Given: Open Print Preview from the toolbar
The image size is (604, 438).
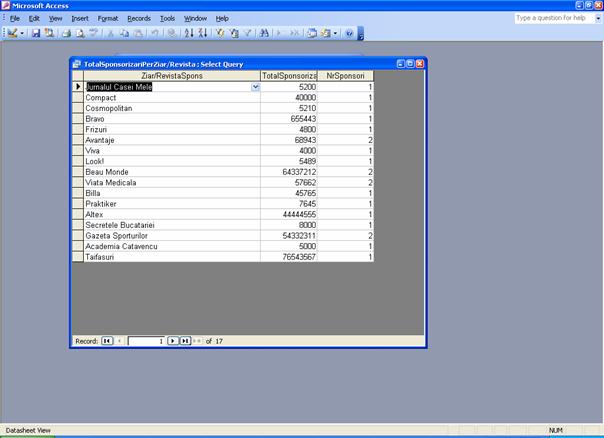Looking at the screenshot, I should pyautogui.click(x=79, y=33).
